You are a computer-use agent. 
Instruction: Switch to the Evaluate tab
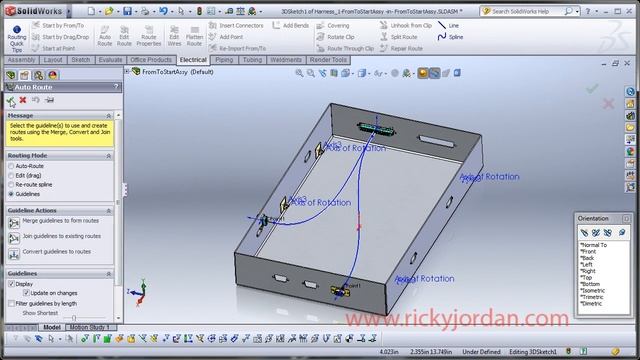pos(110,60)
